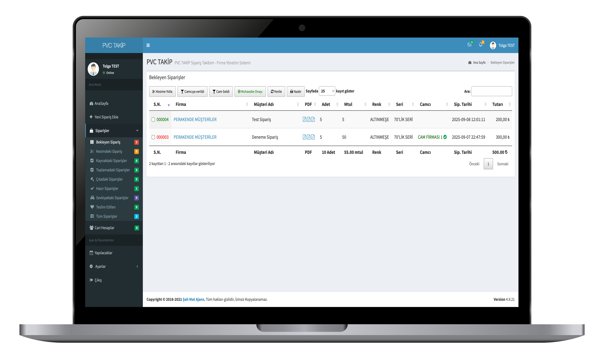This screenshot has width=604, height=364.
Task: Open Çıtadaki Siparişler submenu item
Action: (114, 179)
